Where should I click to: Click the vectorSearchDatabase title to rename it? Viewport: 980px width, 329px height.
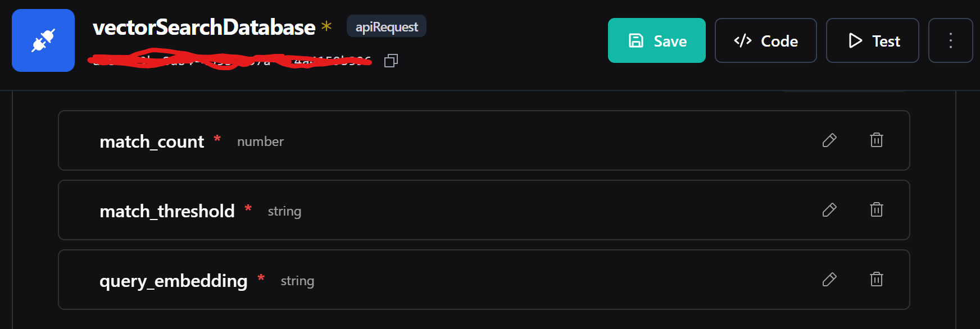(204, 26)
